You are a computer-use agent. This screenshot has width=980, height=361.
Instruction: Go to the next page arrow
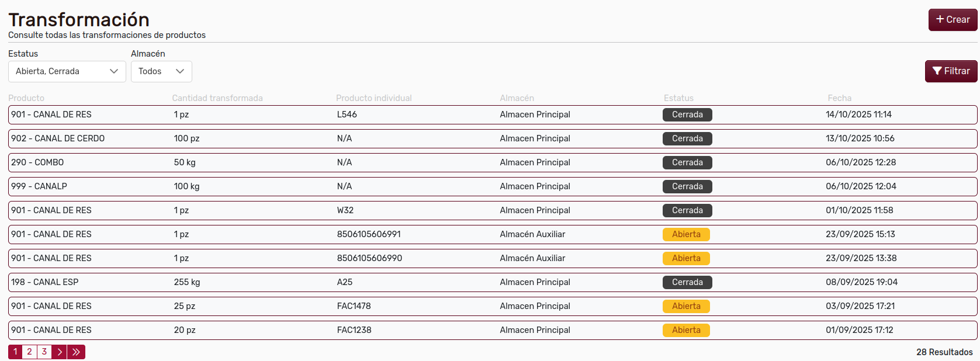click(59, 352)
